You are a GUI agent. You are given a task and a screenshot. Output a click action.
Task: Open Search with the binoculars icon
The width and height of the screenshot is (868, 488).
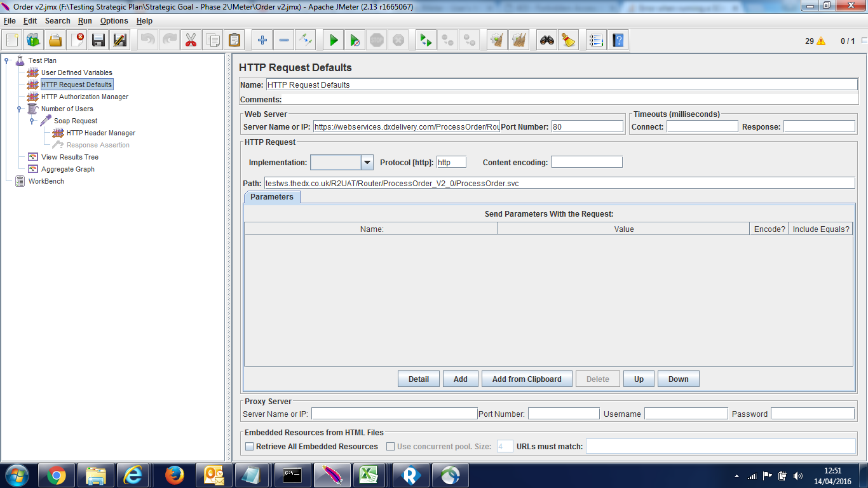[x=547, y=41]
